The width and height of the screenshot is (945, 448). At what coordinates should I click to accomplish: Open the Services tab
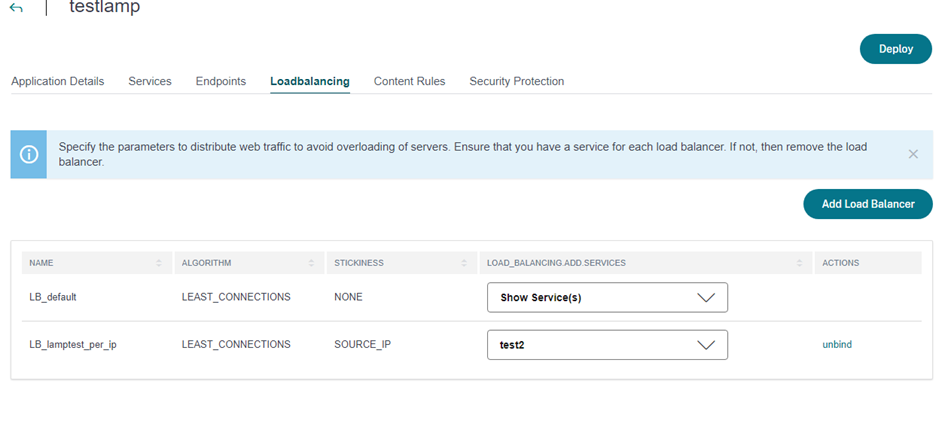pyautogui.click(x=149, y=81)
